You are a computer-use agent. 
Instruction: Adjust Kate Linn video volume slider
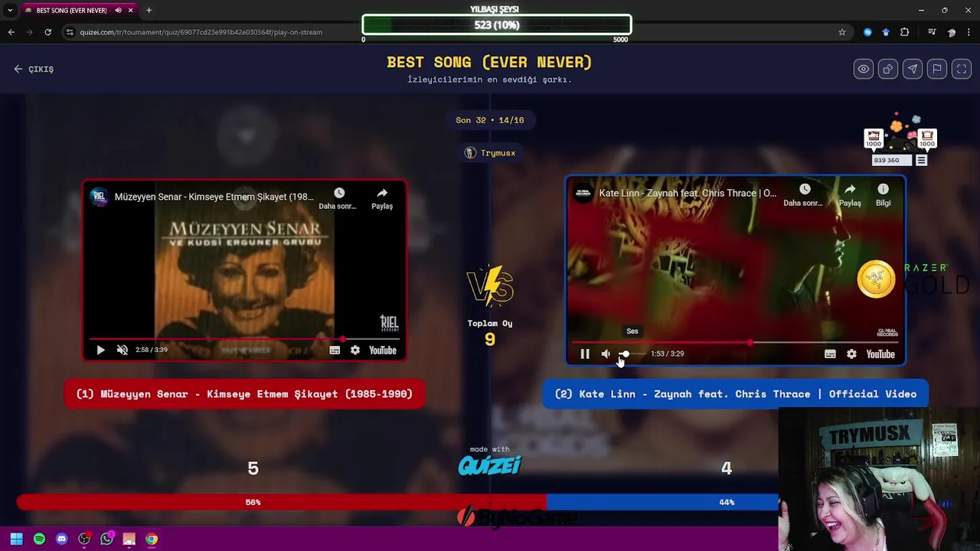tap(631, 354)
